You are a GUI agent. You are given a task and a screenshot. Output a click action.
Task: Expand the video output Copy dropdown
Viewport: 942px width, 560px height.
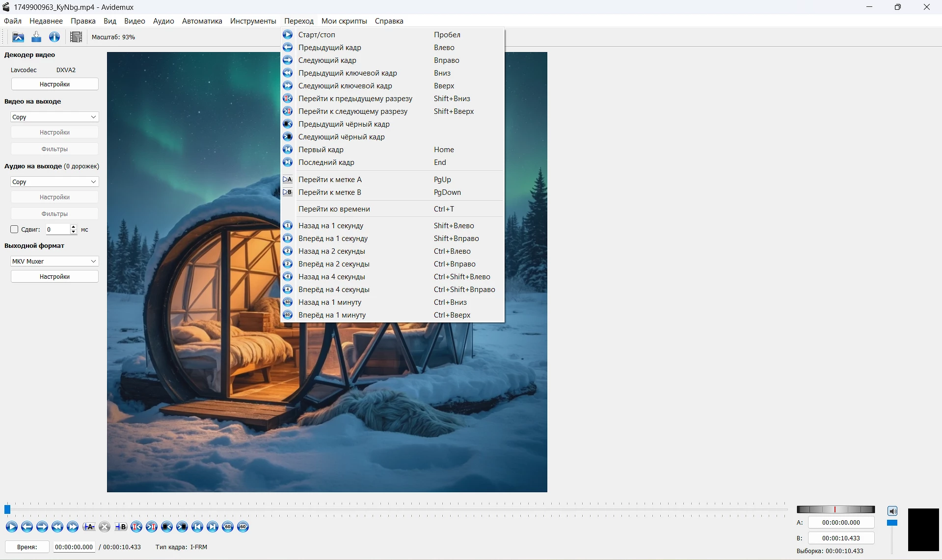pyautogui.click(x=54, y=117)
